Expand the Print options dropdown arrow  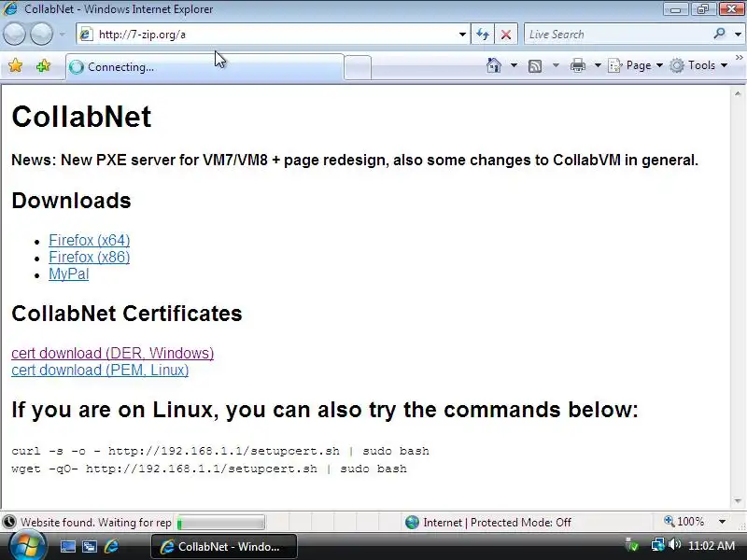pyautogui.click(x=598, y=65)
